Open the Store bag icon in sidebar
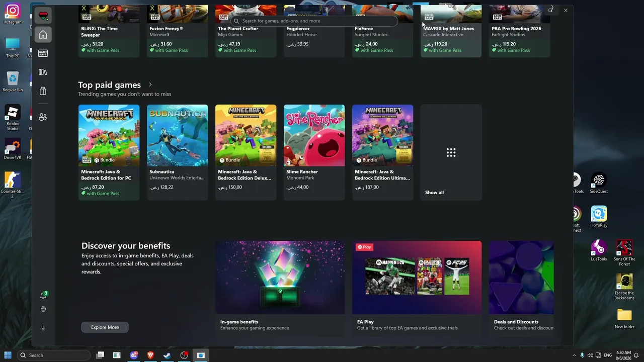644x362 pixels. (x=43, y=91)
